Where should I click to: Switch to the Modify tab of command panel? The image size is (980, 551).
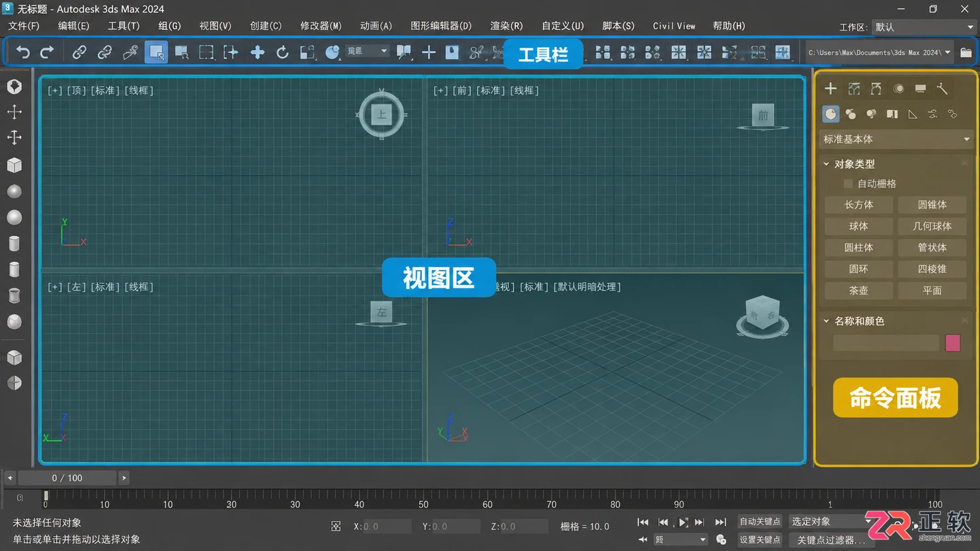coord(853,88)
